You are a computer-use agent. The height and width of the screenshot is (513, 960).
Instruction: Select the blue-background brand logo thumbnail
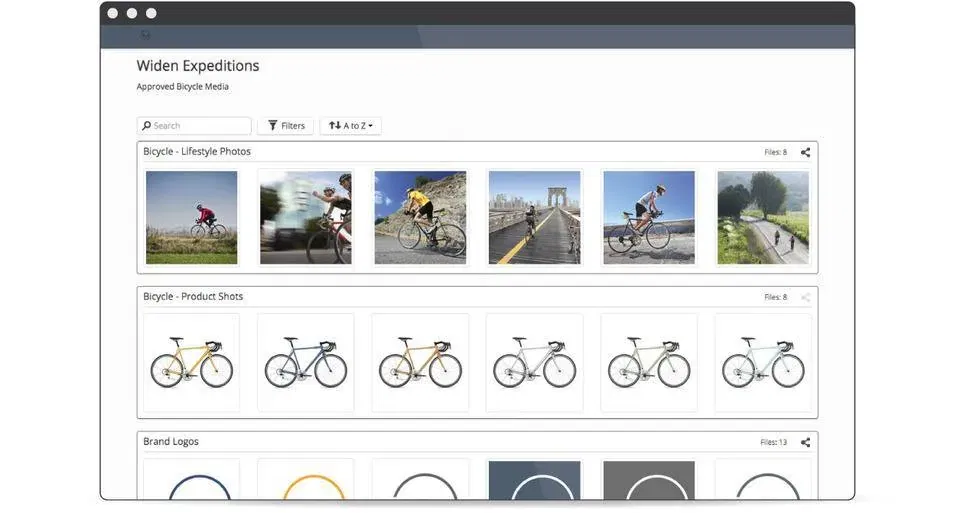[534, 480]
